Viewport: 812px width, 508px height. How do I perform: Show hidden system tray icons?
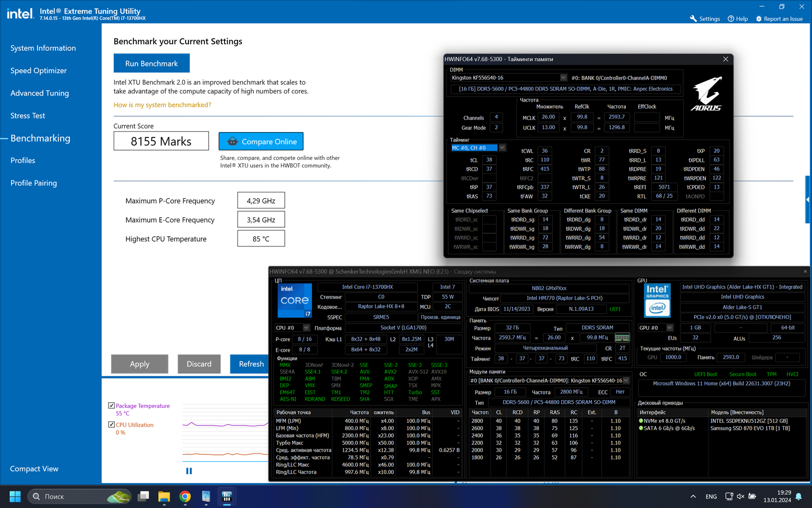(693, 496)
